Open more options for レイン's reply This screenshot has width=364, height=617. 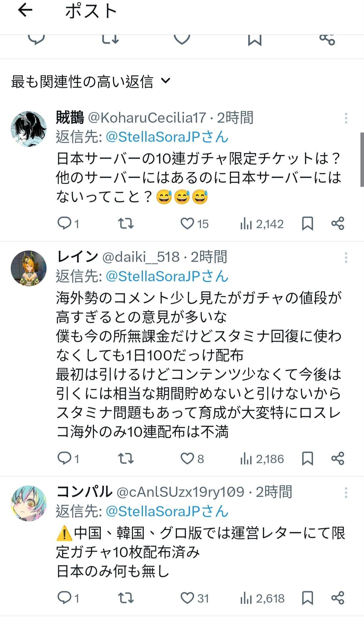(346, 257)
